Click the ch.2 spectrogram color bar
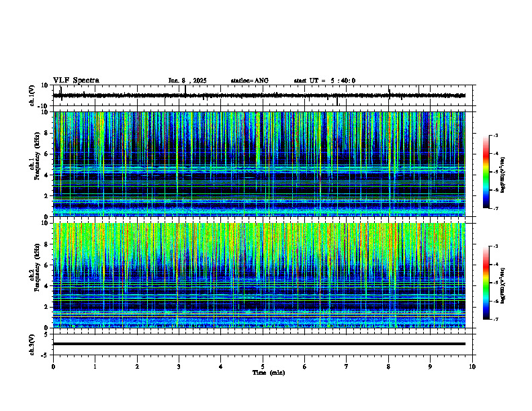 (x=486, y=283)
